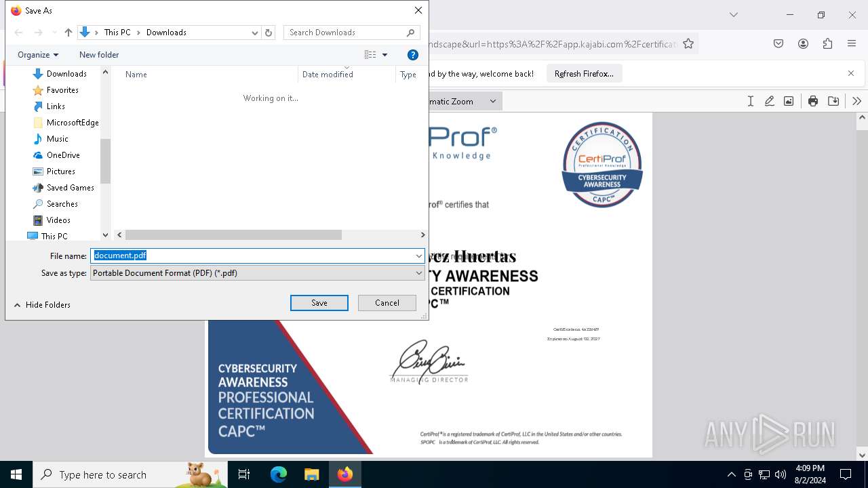Click the Downloads breadcrumb in the address bar
This screenshot has width=868, height=488.
[x=166, y=33]
